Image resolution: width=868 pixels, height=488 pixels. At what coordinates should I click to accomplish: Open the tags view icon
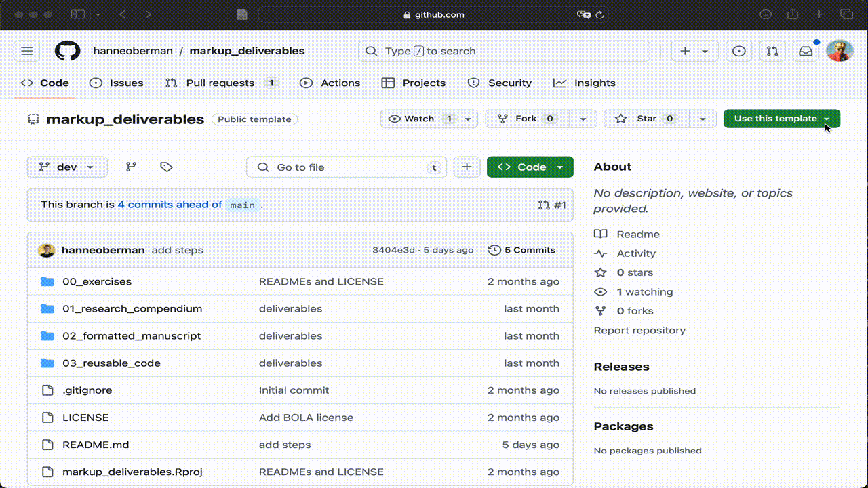[x=166, y=167]
